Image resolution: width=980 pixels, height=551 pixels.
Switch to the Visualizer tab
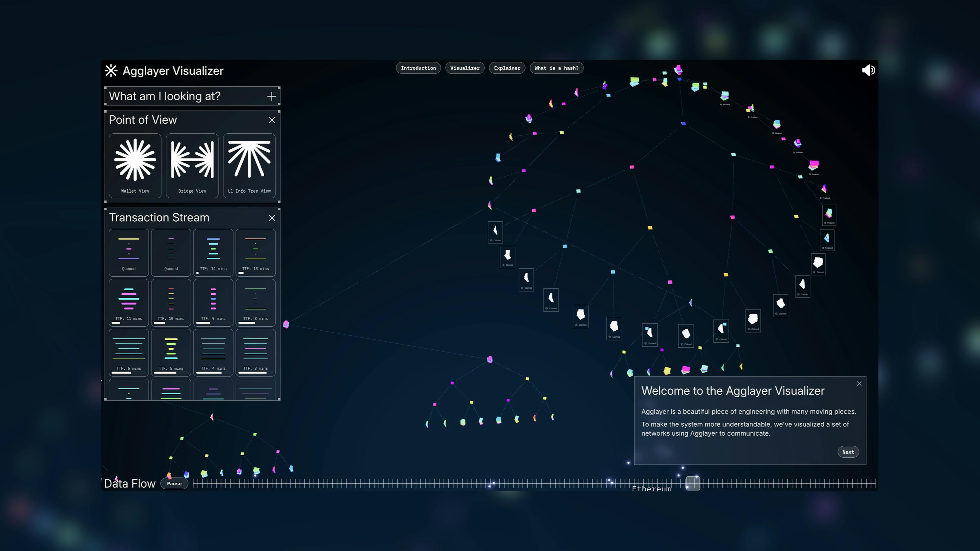464,68
